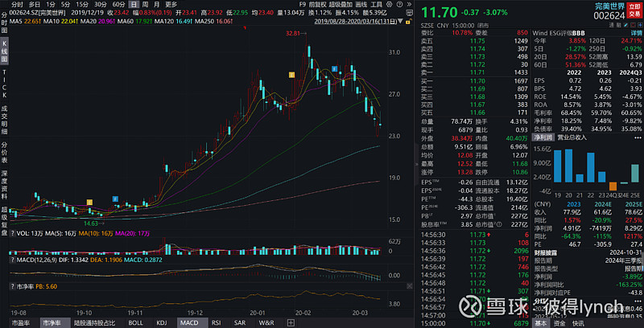The height and width of the screenshot is (328, 644).
Task: Open the help icon for the VOL indicator
Action: (x=11, y=233)
